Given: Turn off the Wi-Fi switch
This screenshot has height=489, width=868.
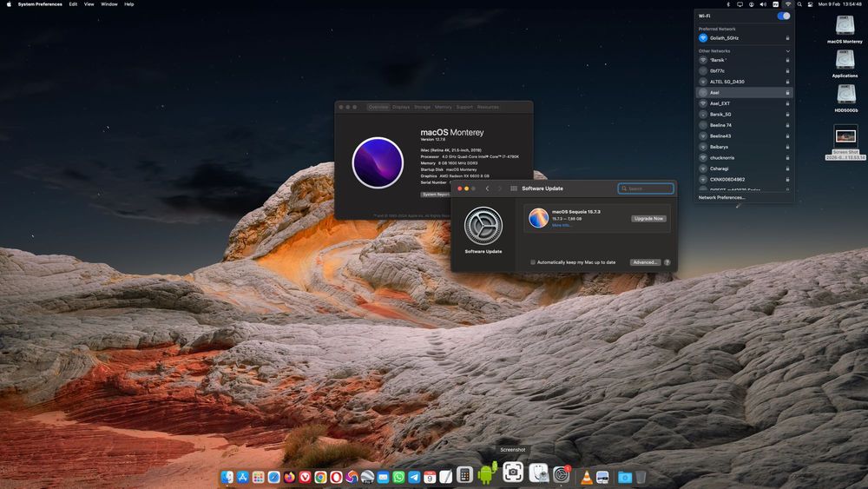Looking at the screenshot, I should pyautogui.click(x=783, y=16).
